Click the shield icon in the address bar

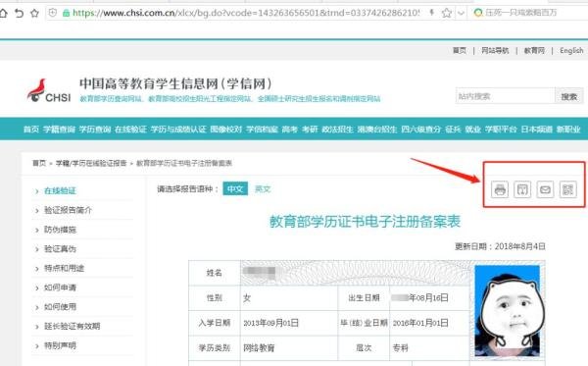(53, 13)
